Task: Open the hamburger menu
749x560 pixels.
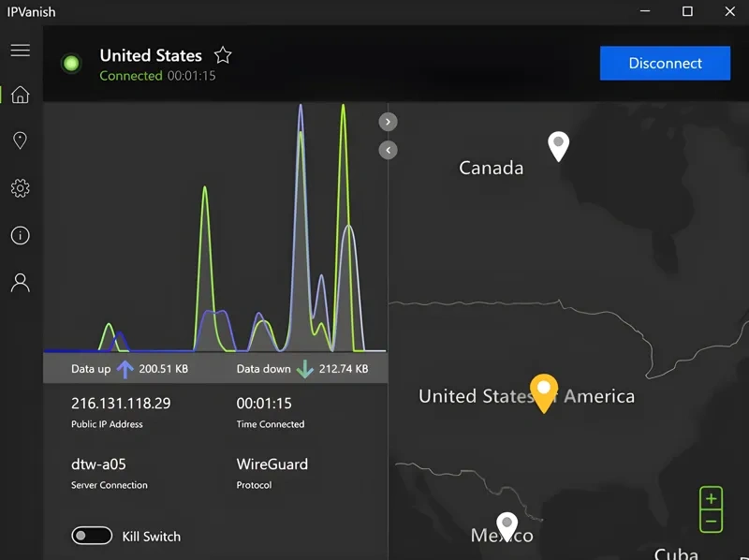Action: click(20, 50)
